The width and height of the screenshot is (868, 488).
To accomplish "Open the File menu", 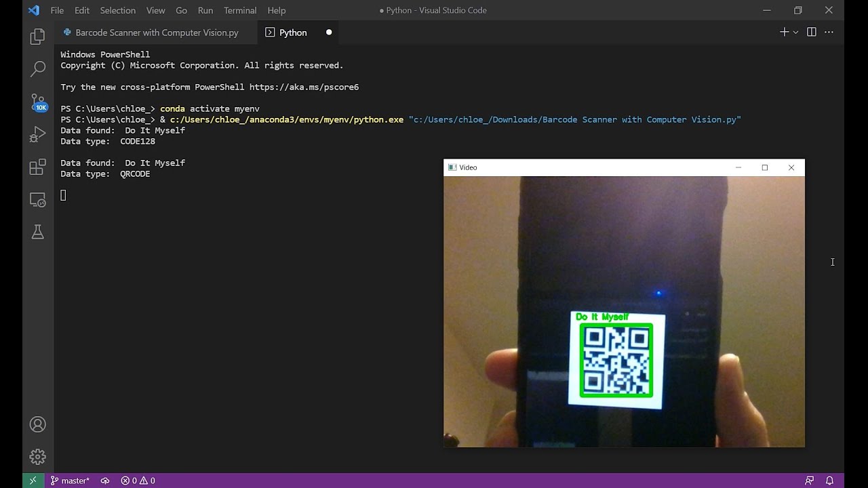I will click(x=57, y=10).
